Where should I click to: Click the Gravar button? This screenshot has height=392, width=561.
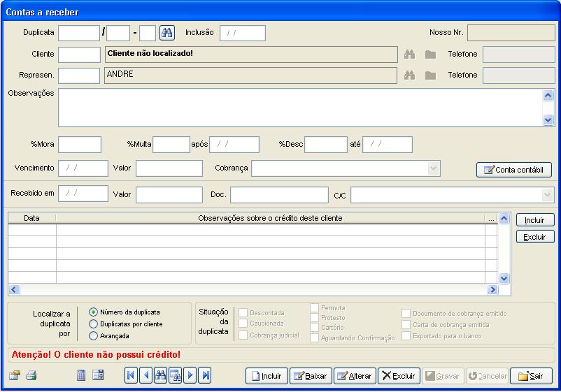click(443, 376)
